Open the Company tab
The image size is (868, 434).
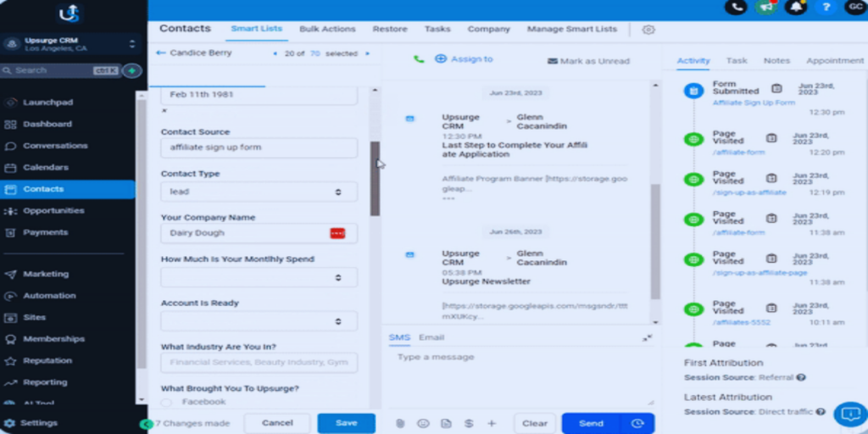click(489, 29)
